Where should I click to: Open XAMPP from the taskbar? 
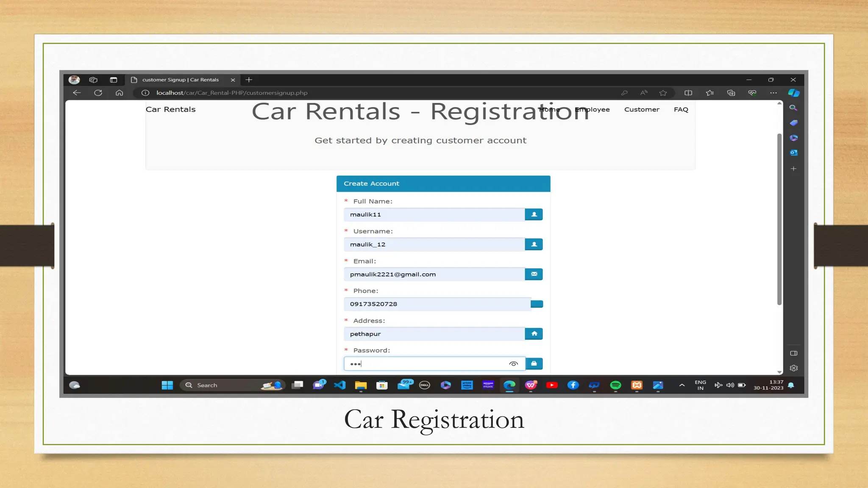[x=637, y=385]
